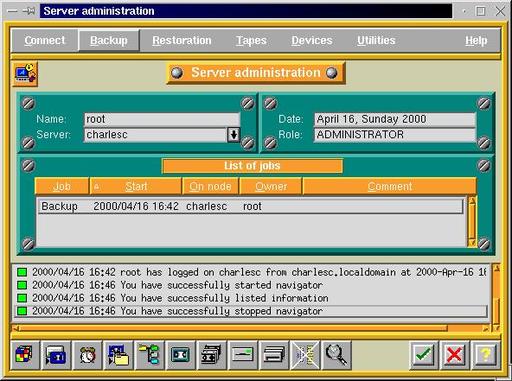Click the stacked drives devices icon
The image size is (512, 381).
point(273,355)
